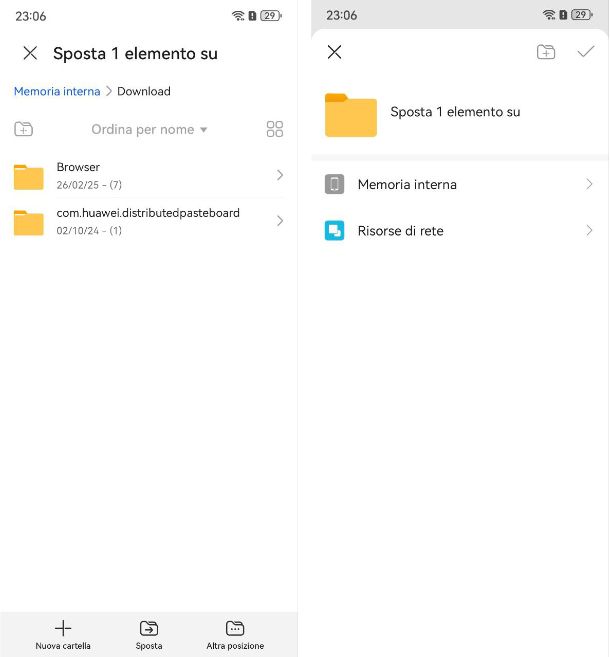Open Risorse di rete

click(460, 230)
